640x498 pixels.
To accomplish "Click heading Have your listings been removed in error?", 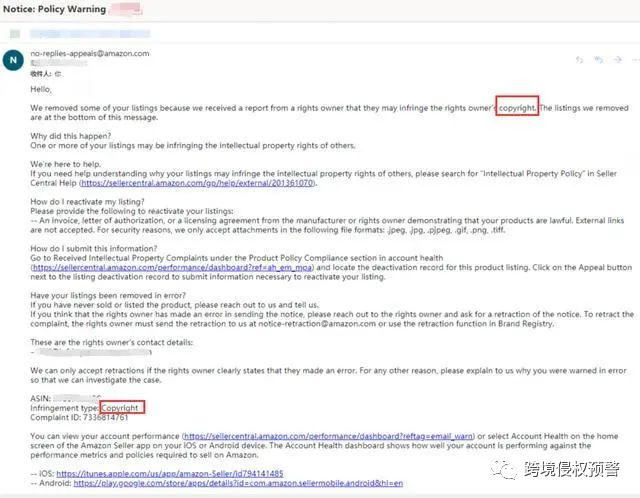I will tap(108, 296).
